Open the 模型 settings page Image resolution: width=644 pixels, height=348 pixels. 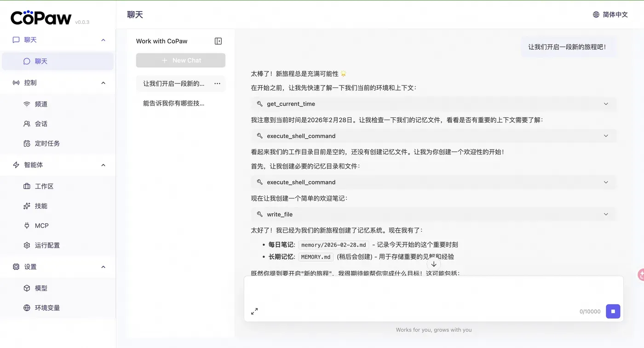(57, 288)
